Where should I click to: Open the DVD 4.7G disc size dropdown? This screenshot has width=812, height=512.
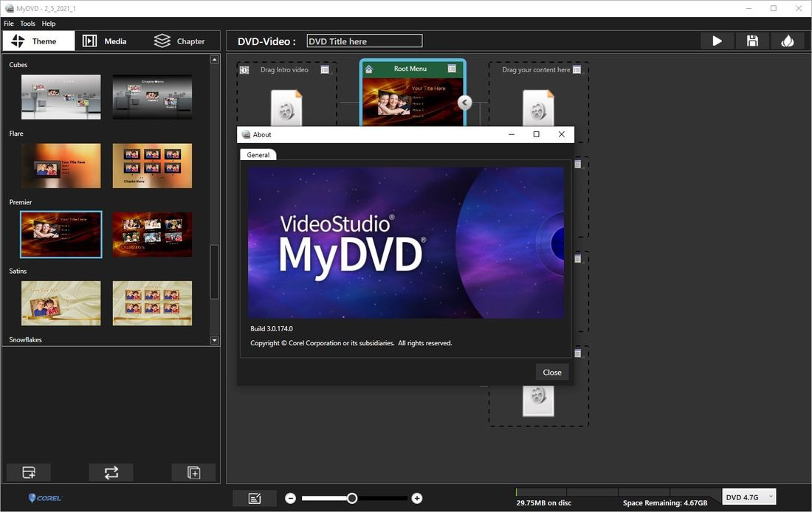(749, 497)
